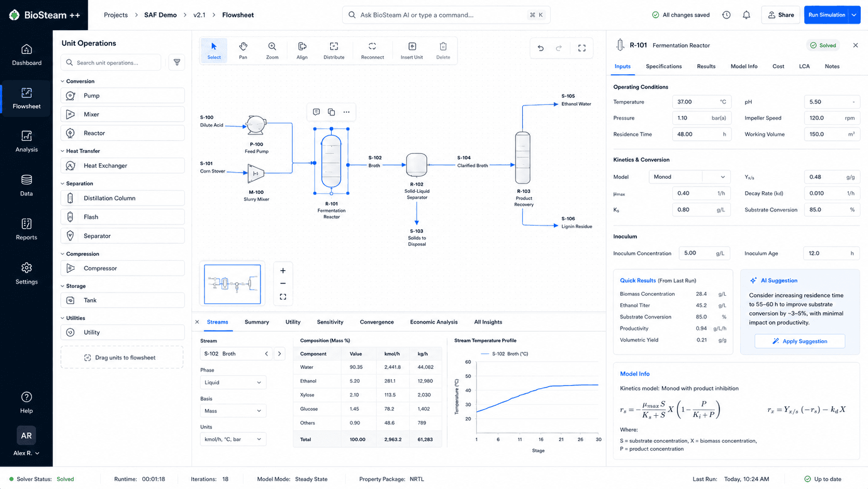Open the SAF Demo breadcrumb
The image size is (868, 489).
[x=160, y=15]
